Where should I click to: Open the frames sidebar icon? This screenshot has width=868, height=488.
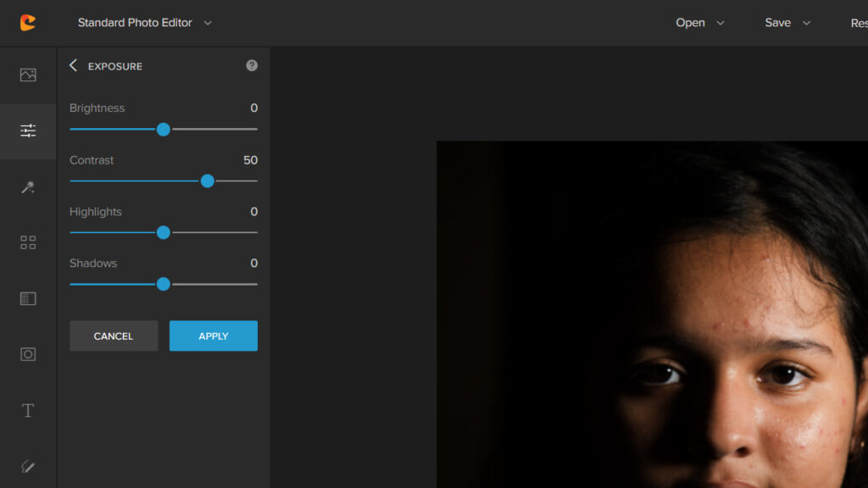28,354
